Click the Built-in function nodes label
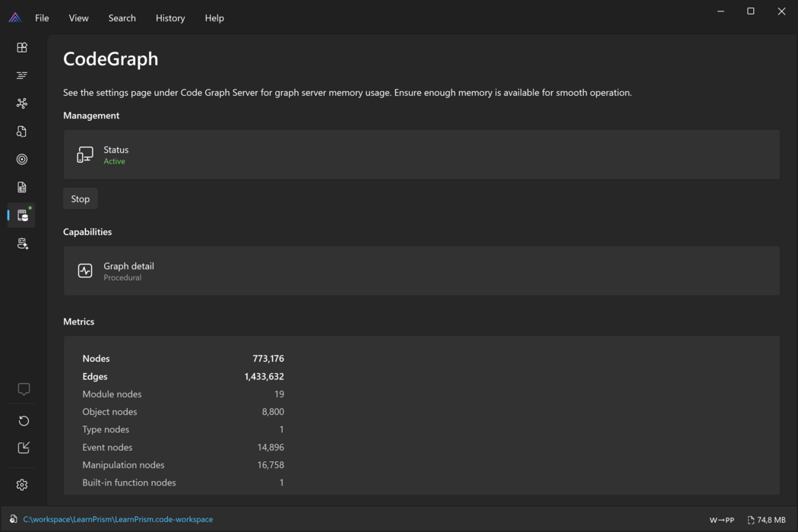Viewport: 798px width, 532px height. (129, 483)
